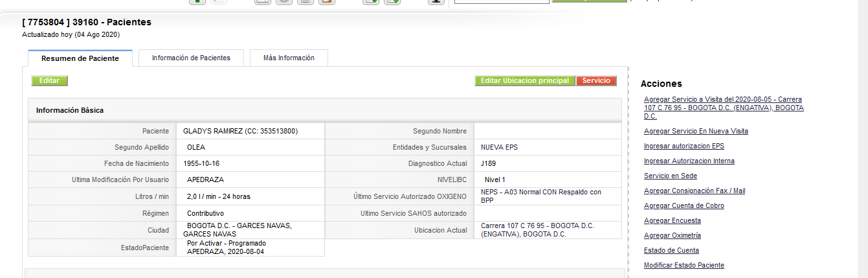Open the Agregar Consignación Fax / Mail link

pyautogui.click(x=695, y=191)
